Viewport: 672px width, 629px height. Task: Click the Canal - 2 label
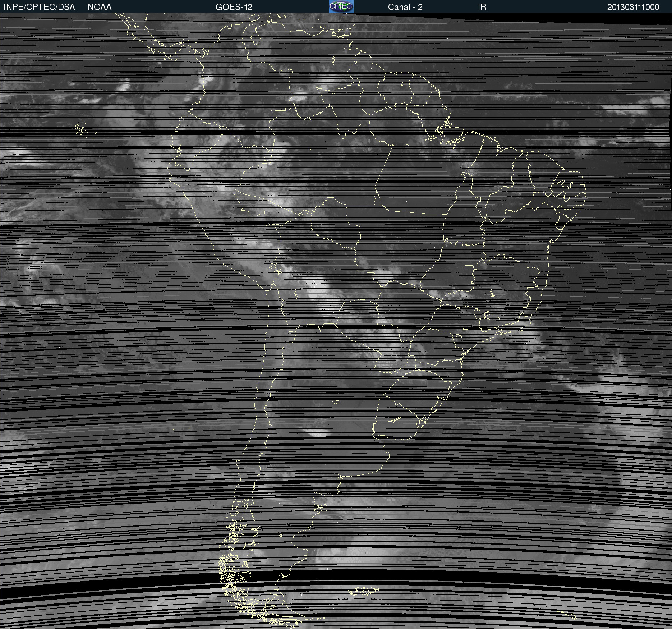pos(405,7)
